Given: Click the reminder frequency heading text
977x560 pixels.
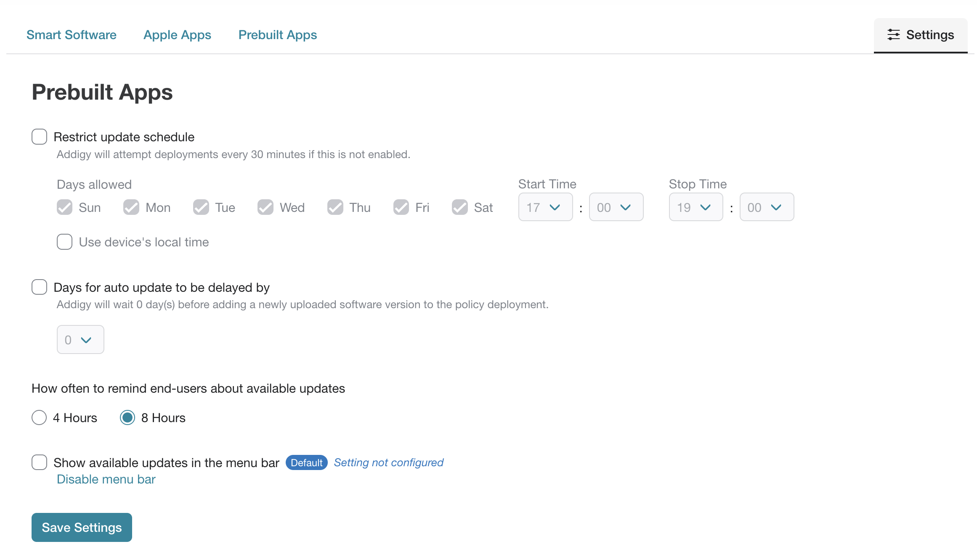Looking at the screenshot, I should (x=188, y=388).
